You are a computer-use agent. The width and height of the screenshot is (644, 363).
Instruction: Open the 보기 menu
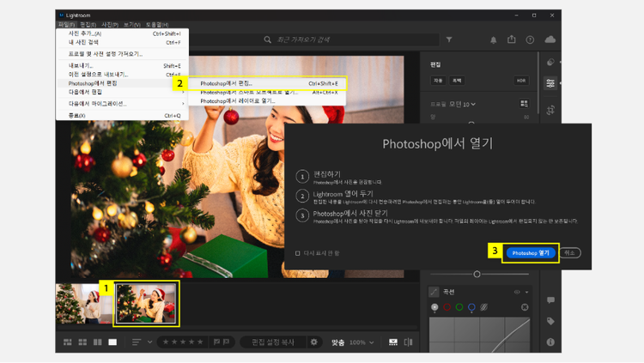point(132,25)
